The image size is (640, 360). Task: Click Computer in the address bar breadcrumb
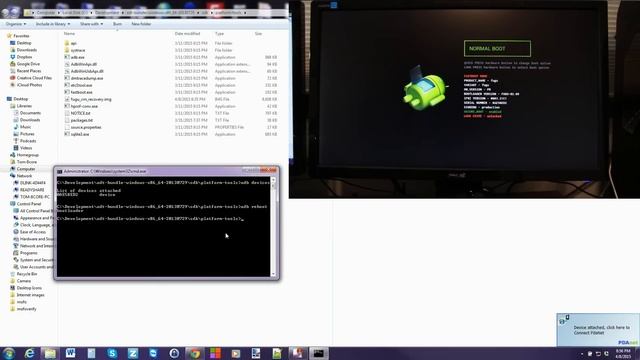coord(46,13)
